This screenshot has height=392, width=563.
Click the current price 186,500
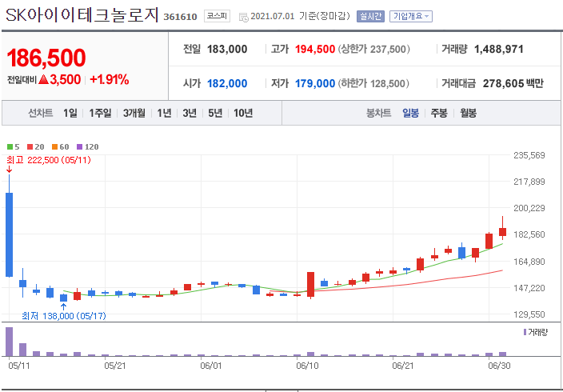(46, 58)
